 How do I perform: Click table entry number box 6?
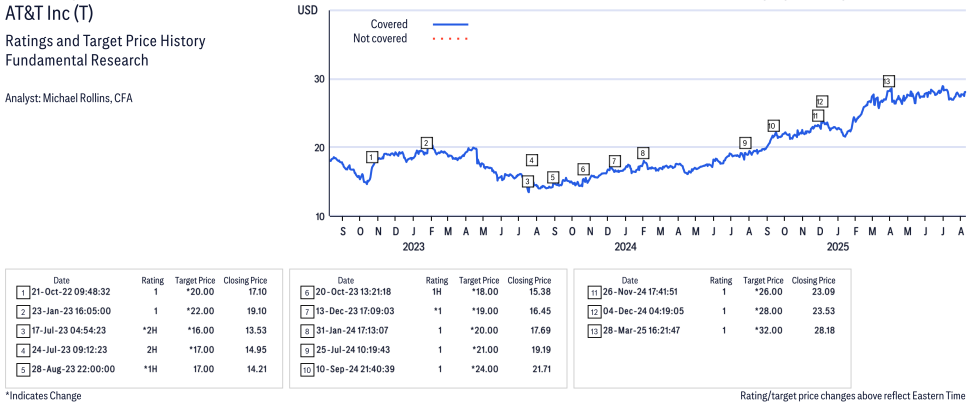coord(306,292)
